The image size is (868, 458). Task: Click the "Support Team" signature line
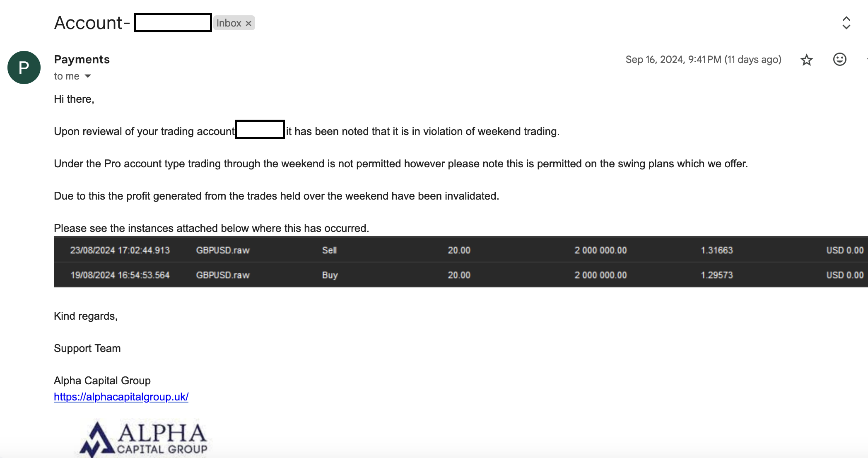[87, 348]
